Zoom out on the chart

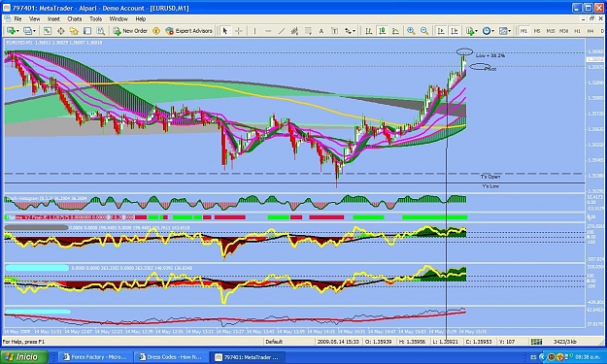(x=424, y=31)
